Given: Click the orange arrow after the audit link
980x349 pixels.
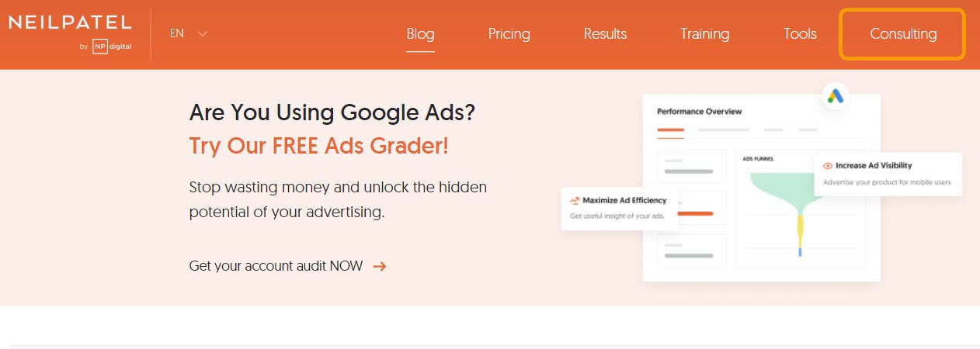Looking at the screenshot, I should [x=380, y=267].
